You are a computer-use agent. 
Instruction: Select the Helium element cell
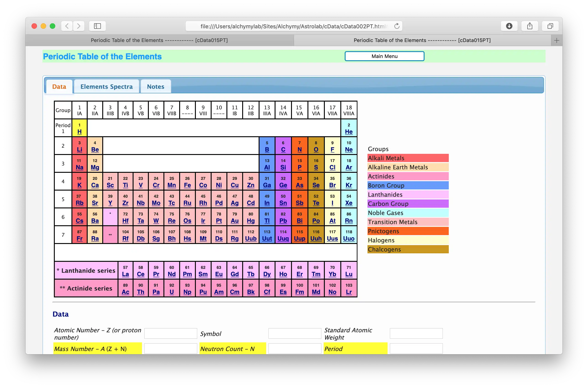(349, 128)
